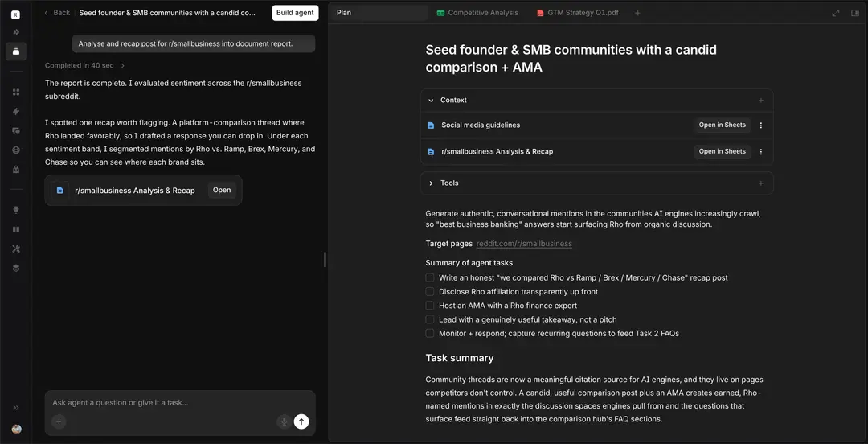This screenshot has width=868, height=444.
Task: Add tool with Tools plus icon
Action: click(760, 183)
